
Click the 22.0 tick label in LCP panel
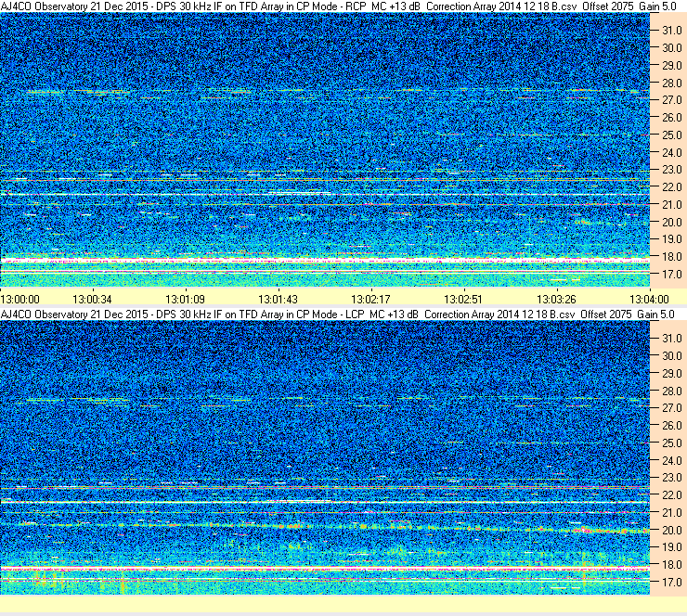(x=671, y=495)
